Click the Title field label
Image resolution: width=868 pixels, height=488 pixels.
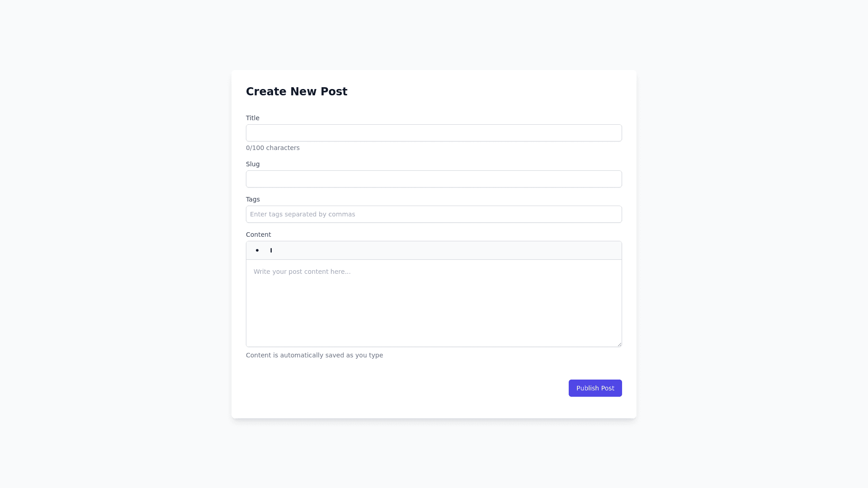coord(252,118)
